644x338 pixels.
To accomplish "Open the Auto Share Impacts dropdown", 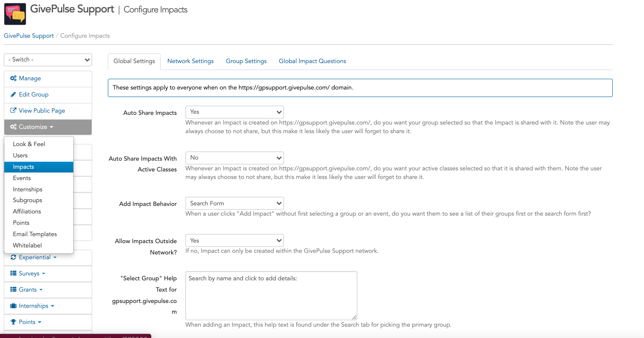I will click(234, 112).
